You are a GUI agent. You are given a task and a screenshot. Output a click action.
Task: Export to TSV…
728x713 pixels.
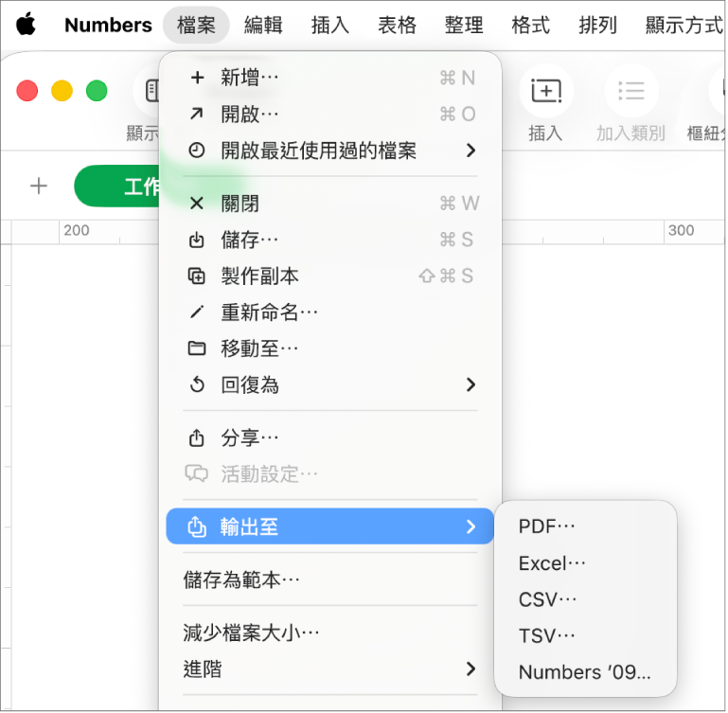click(585, 635)
